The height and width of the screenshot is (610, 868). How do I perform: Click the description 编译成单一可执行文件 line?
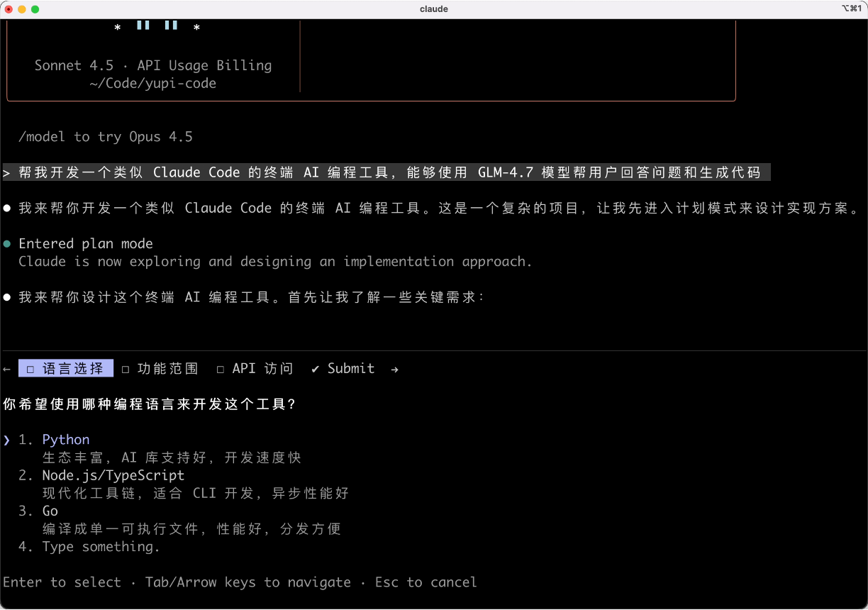(x=191, y=528)
